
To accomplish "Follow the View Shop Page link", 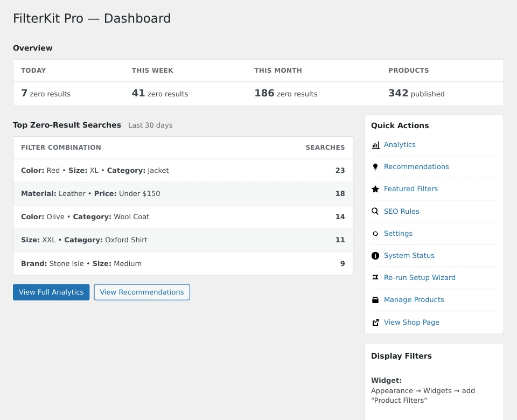I will 411,323.
